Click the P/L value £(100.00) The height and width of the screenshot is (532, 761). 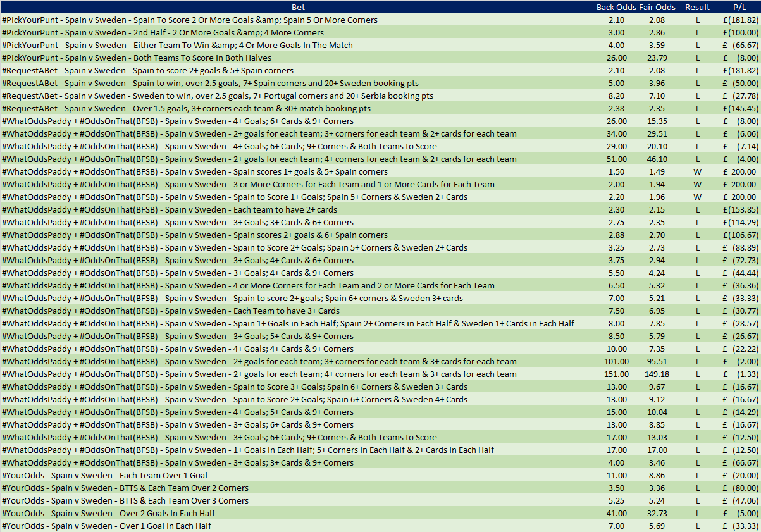coord(739,32)
